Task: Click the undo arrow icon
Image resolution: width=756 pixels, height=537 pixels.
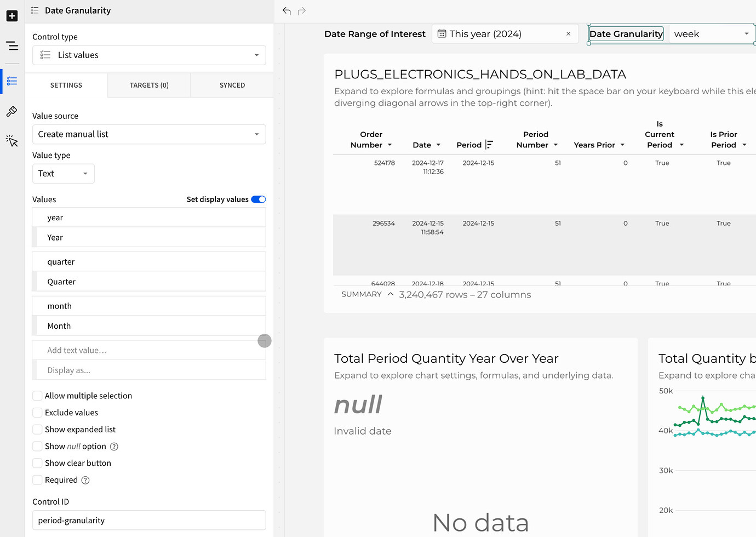Action: 286,11
